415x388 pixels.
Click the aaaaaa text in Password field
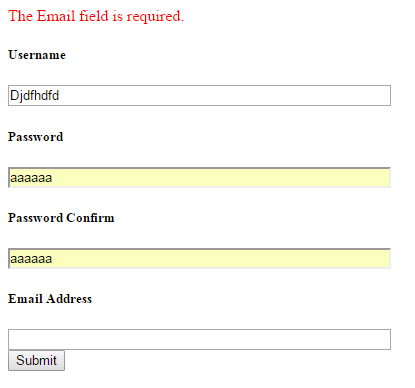31,178
